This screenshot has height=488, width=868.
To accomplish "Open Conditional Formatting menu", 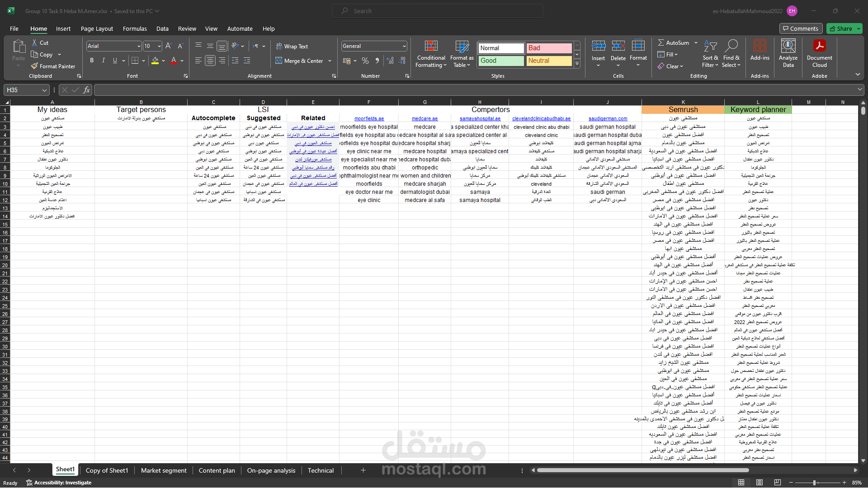I will click(431, 54).
